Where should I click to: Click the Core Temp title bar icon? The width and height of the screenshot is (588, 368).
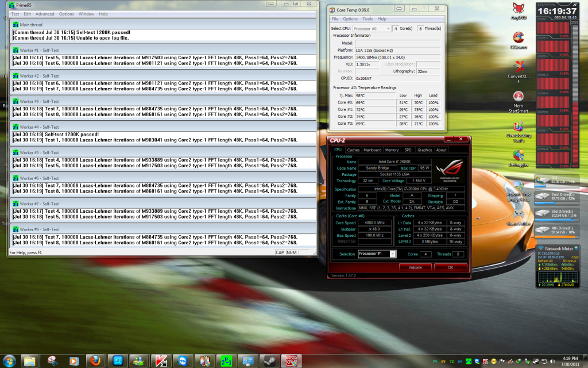tap(332, 10)
